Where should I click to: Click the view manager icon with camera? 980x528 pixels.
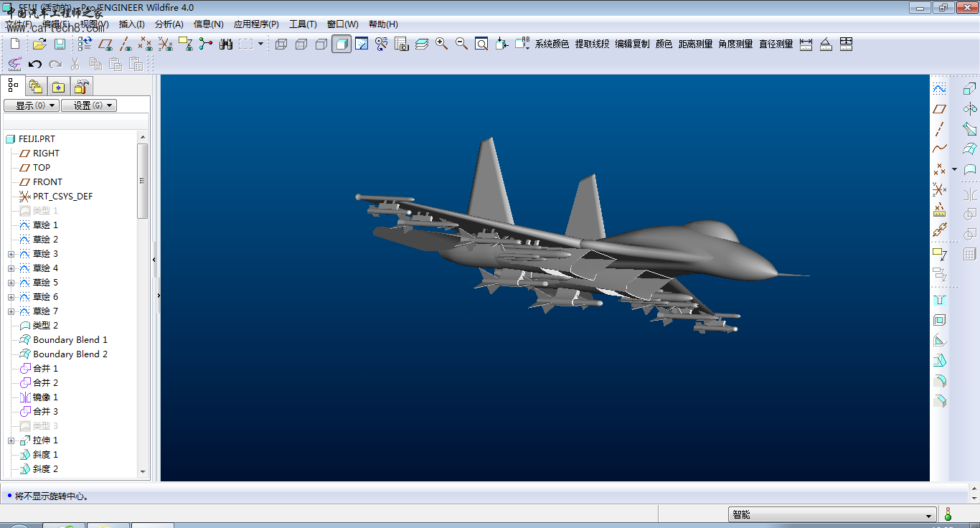402,44
